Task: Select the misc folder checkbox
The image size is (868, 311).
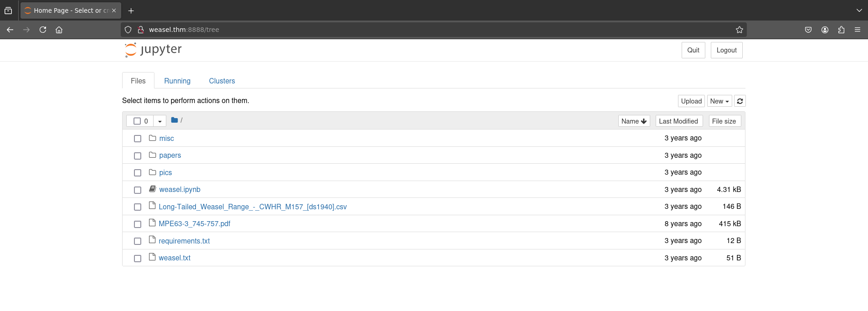Action: click(x=138, y=139)
